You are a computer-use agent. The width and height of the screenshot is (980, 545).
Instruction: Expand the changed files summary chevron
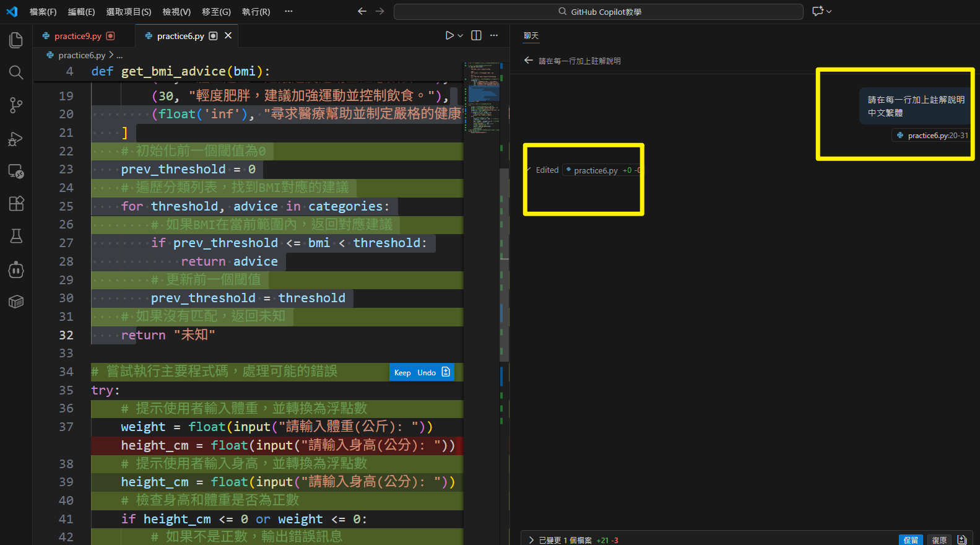pyautogui.click(x=531, y=540)
